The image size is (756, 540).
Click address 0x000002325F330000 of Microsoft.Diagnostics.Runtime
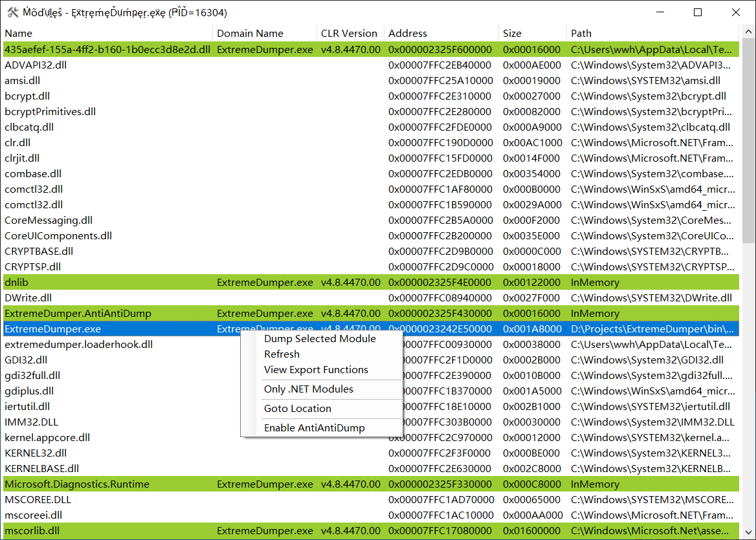point(440,484)
